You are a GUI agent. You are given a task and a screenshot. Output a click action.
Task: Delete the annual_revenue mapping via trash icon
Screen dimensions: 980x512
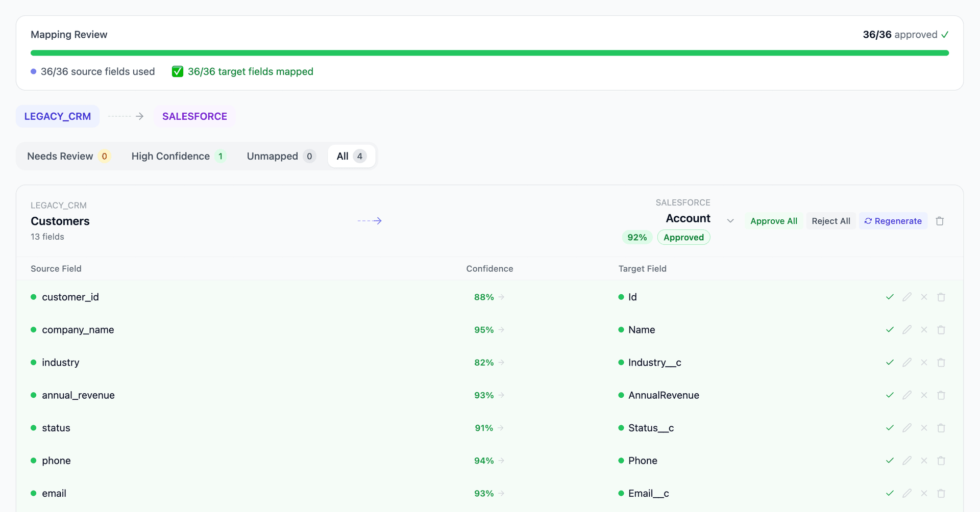click(941, 395)
